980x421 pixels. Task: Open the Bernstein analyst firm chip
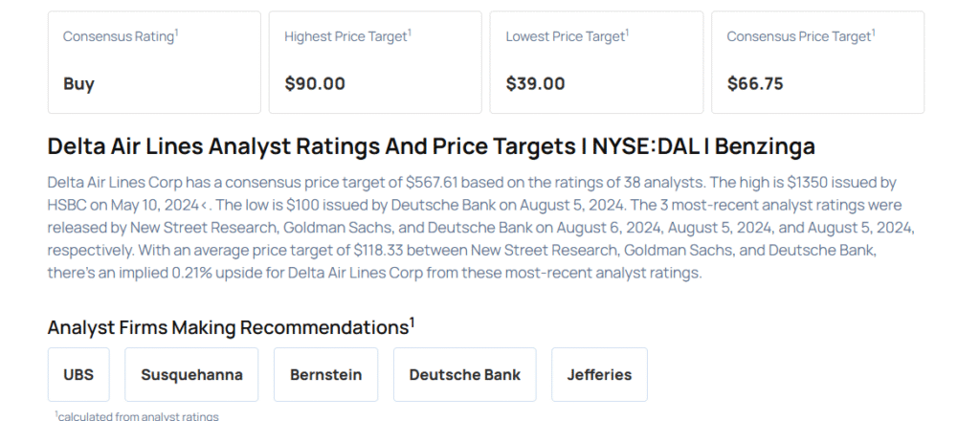point(325,374)
